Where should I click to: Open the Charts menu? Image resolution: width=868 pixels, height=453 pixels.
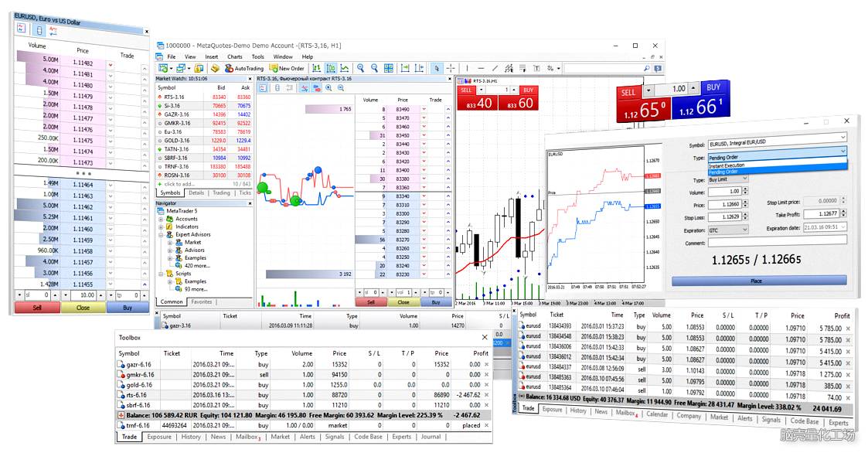coord(235,56)
